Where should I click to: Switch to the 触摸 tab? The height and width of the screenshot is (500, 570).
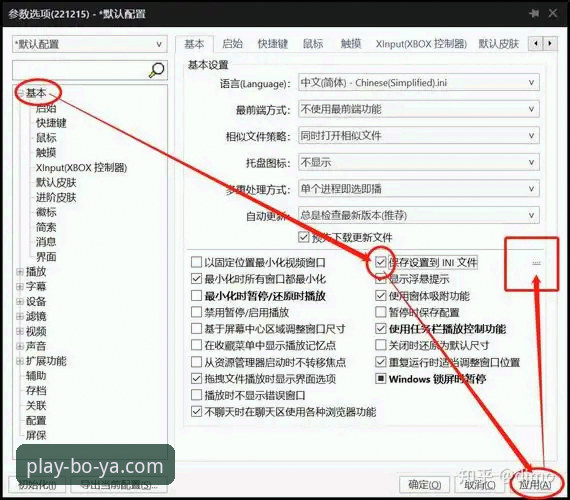click(351, 44)
